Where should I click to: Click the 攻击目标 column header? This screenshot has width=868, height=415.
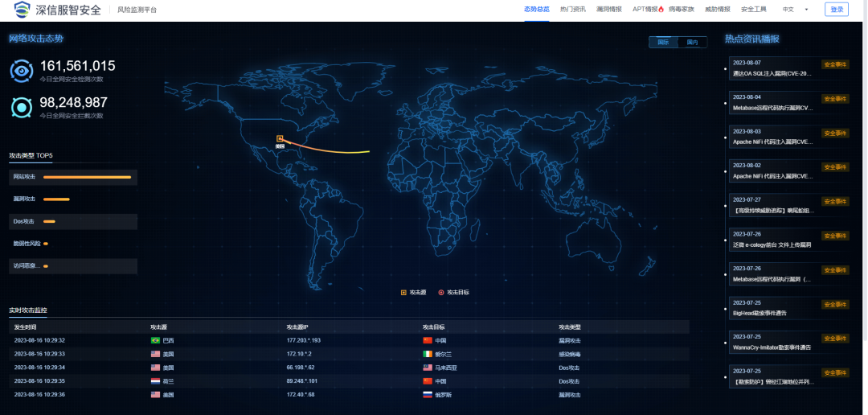433,327
